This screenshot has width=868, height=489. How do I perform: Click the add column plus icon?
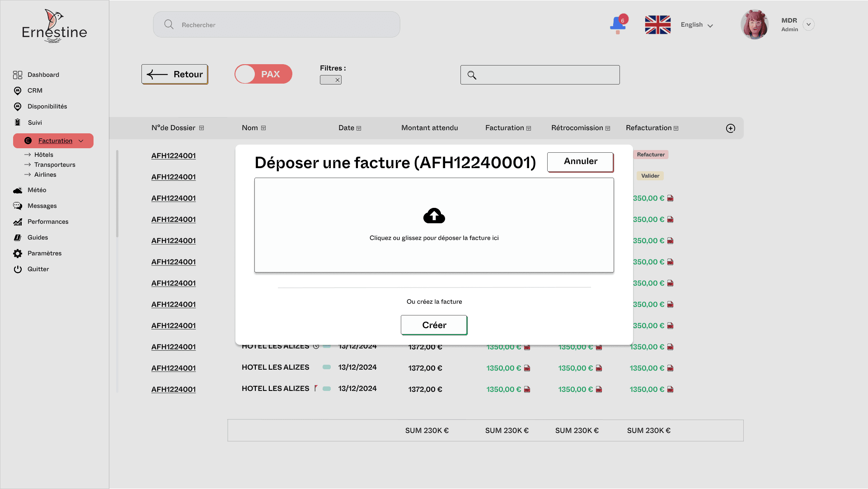[x=730, y=128]
